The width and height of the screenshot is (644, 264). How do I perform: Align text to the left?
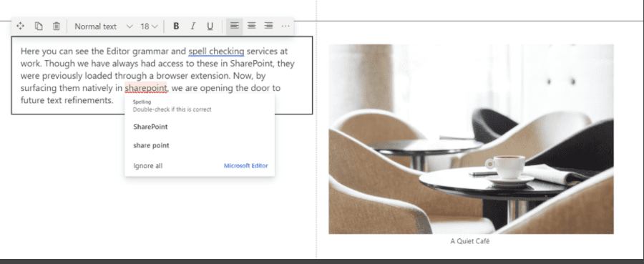click(235, 26)
